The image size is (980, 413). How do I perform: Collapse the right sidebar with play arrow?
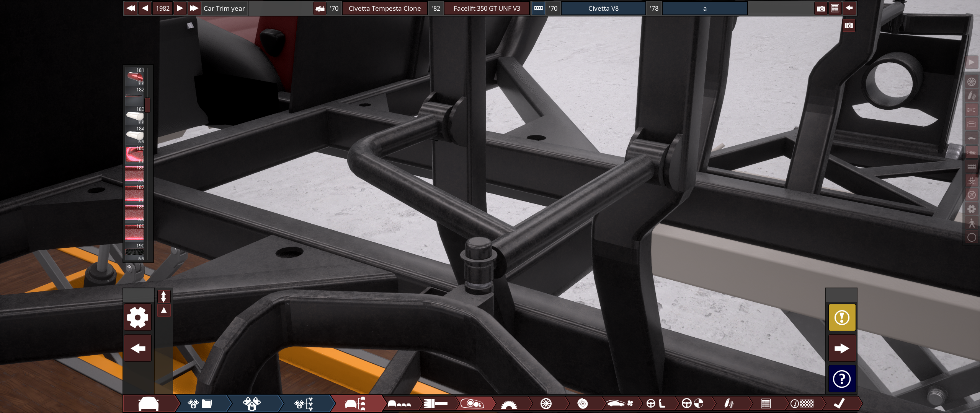972,62
